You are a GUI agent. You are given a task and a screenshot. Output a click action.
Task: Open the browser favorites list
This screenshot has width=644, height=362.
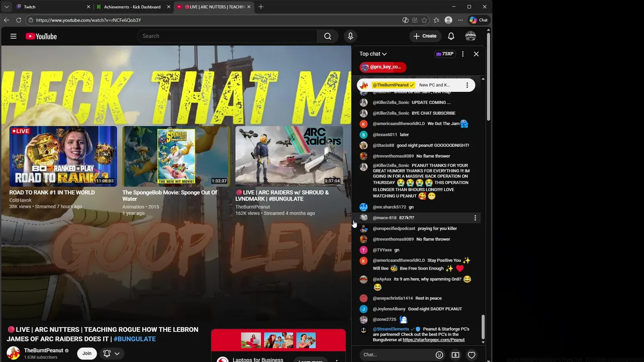click(436, 20)
